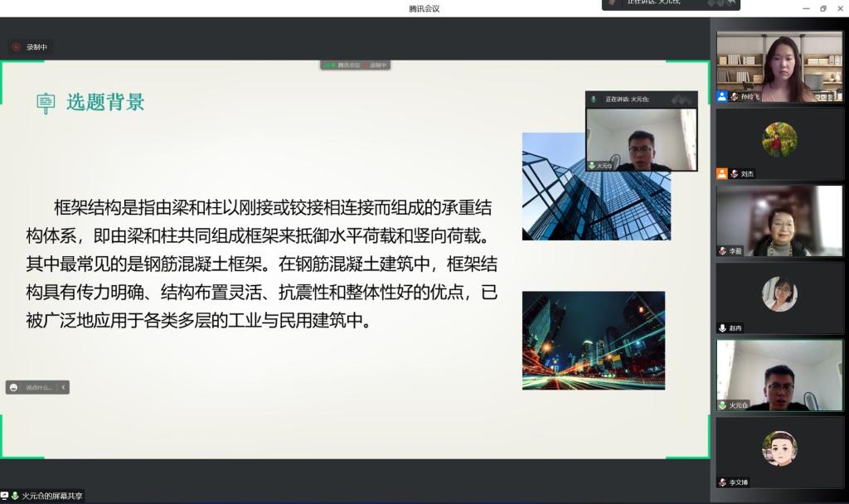Click the 正在讲话 speaker bar above floating video
This screenshot has width=849, height=504.
(641, 99)
